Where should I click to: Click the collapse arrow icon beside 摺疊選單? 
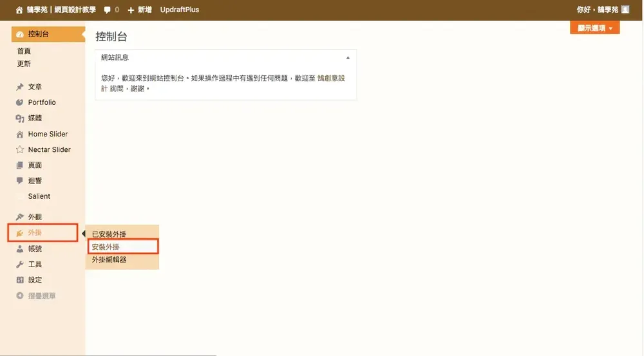[20, 295]
